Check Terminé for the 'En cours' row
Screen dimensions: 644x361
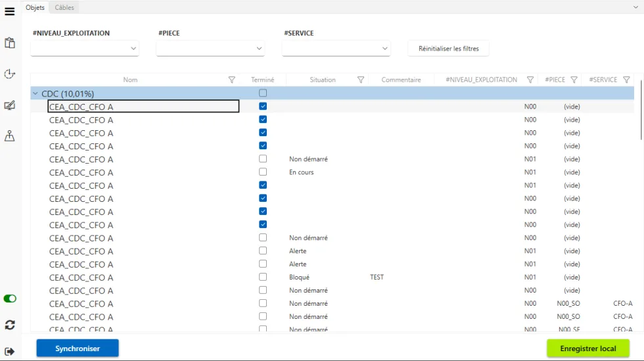(263, 172)
